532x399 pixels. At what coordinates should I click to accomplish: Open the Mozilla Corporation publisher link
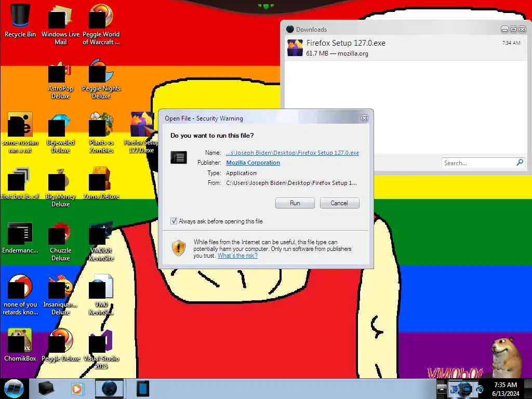(x=253, y=163)
